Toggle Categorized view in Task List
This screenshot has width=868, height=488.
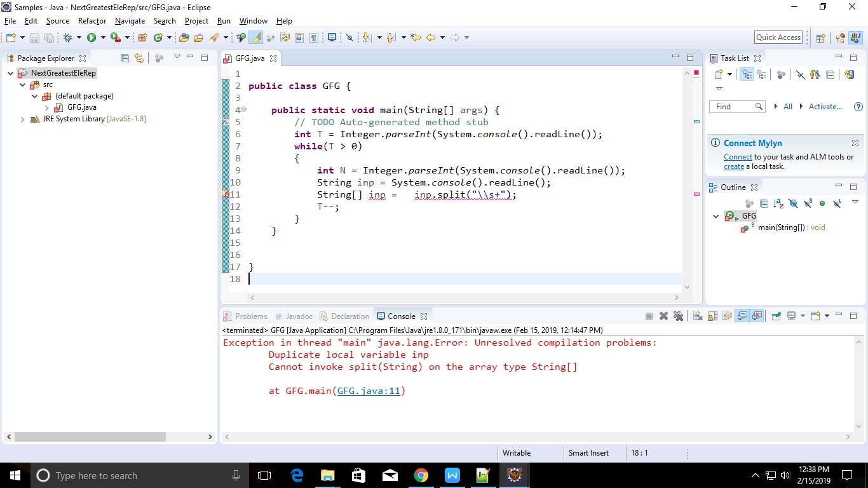tap(747, 75)
